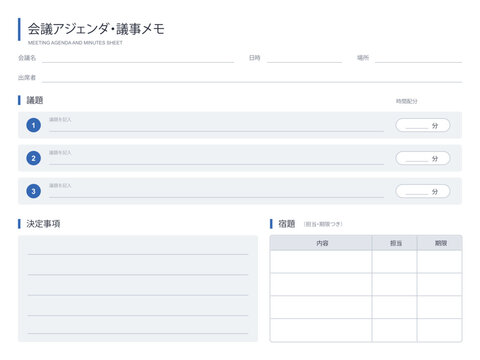Click the 期限 column header
This screenshot has width=480, height=360.
440,243
